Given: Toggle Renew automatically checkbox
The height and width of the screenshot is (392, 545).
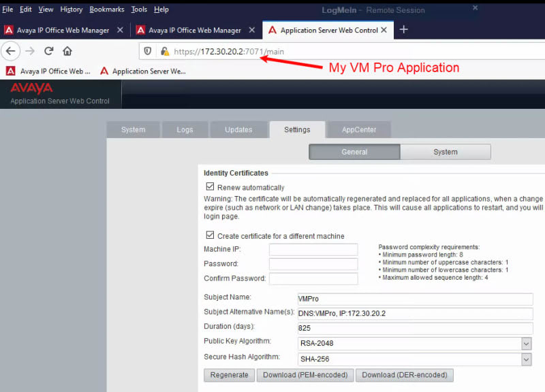Looking at the screenshot, I should pyautogui.click(x=210, y=186).
